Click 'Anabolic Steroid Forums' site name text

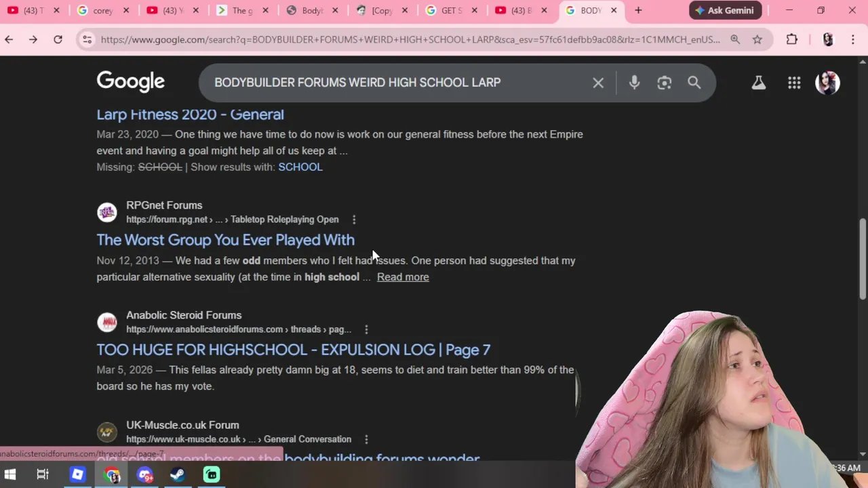pos(184,315)
